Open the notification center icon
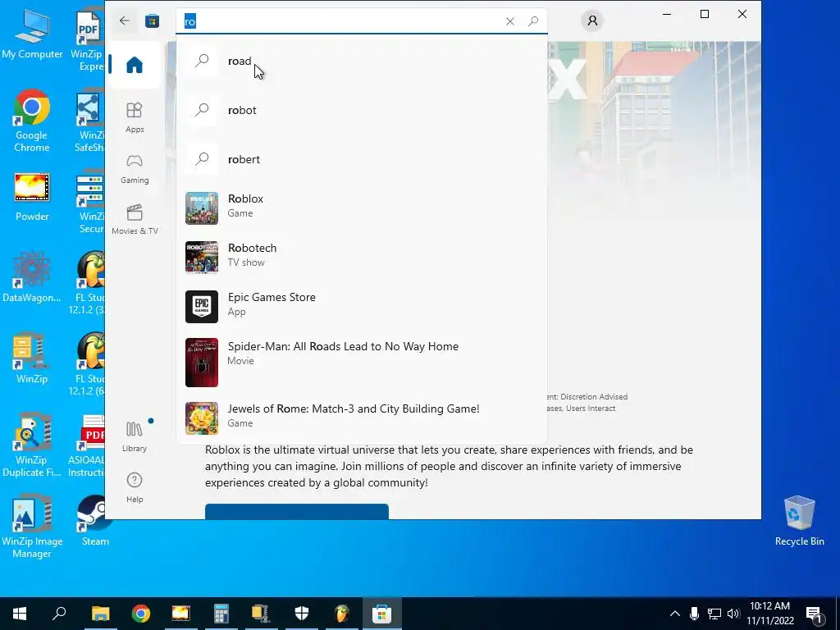 813,614
